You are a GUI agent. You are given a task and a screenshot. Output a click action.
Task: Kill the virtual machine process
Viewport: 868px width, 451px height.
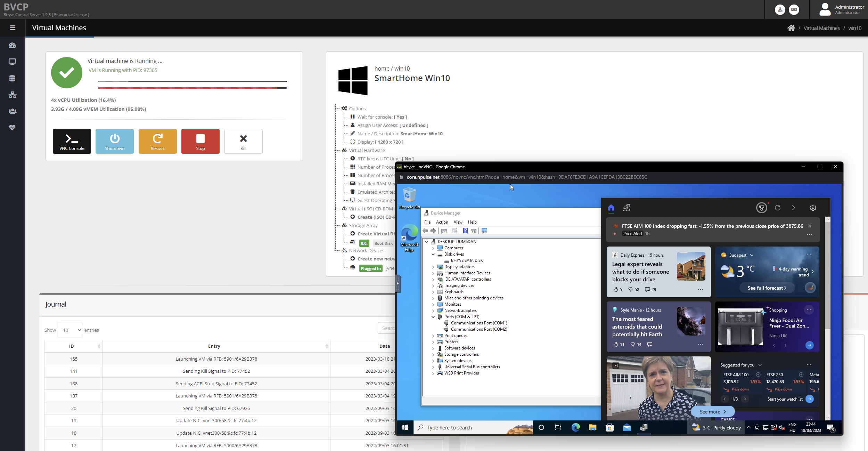243,141
